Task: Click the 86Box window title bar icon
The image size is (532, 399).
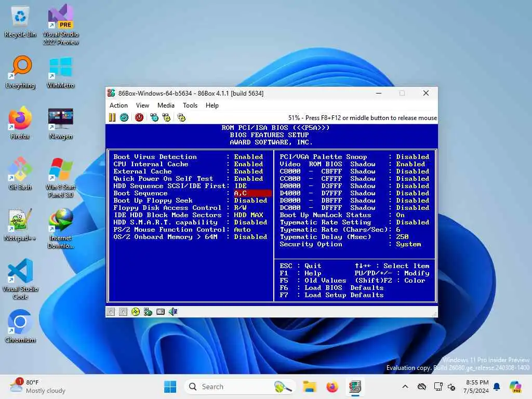Action: coord(111,93)
